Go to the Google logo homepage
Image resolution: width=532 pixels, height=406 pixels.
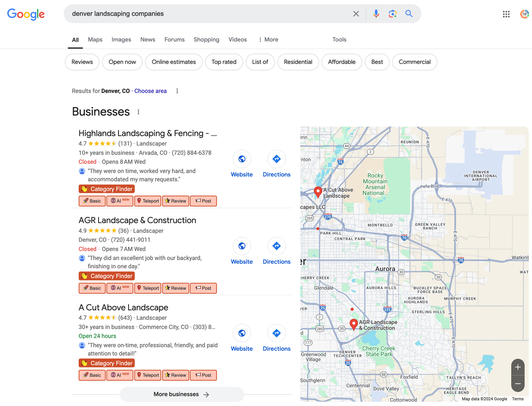pyautogui.click(x=26, y=14)
